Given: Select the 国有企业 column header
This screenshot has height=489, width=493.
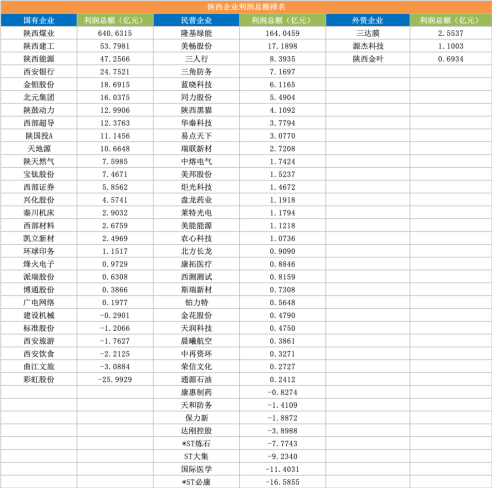Looking at the screenshot, I should point(39,20).
